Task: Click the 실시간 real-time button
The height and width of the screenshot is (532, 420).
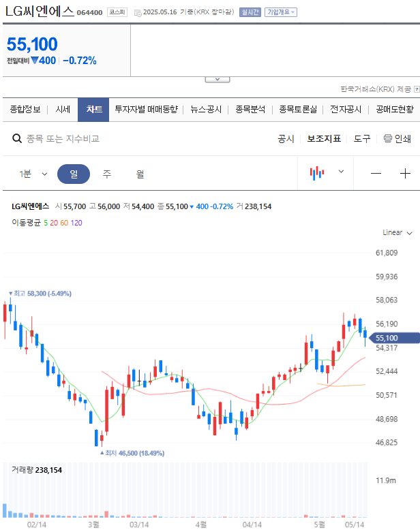Action: click(250, 12)
